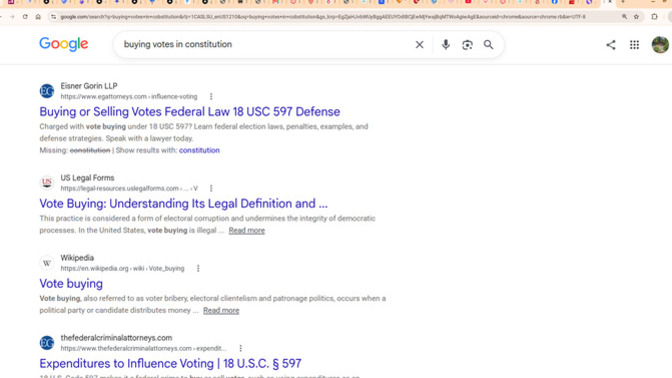Click the US Legal Forms site name
672x378 pixels.
tap(87, 178)
